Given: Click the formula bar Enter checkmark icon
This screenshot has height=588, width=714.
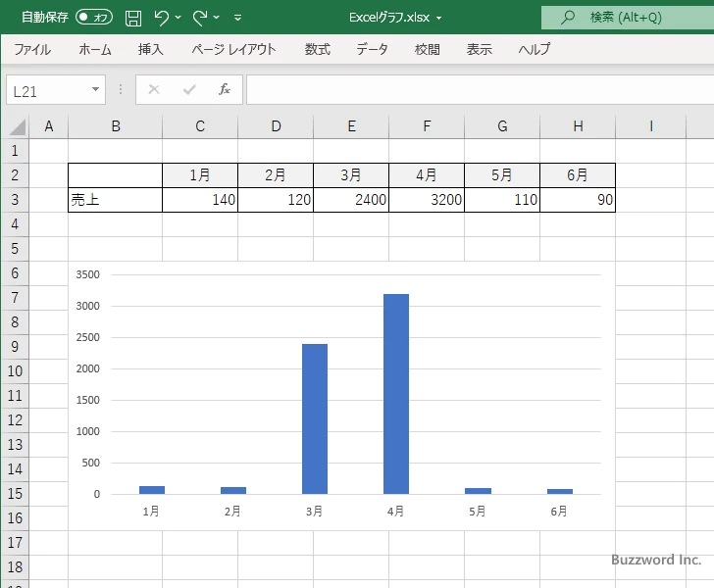Looking at the screenshot, I should (x=189, y=89).
